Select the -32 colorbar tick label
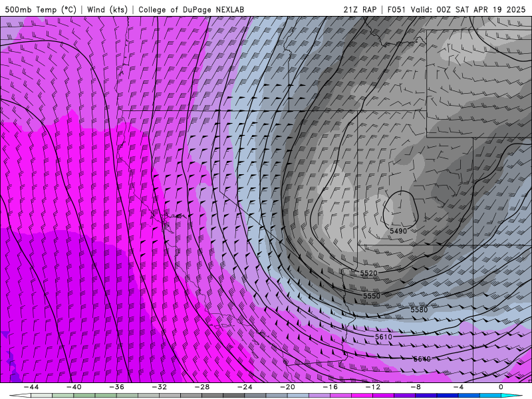 pyautogui.click(x=159, y=387)
